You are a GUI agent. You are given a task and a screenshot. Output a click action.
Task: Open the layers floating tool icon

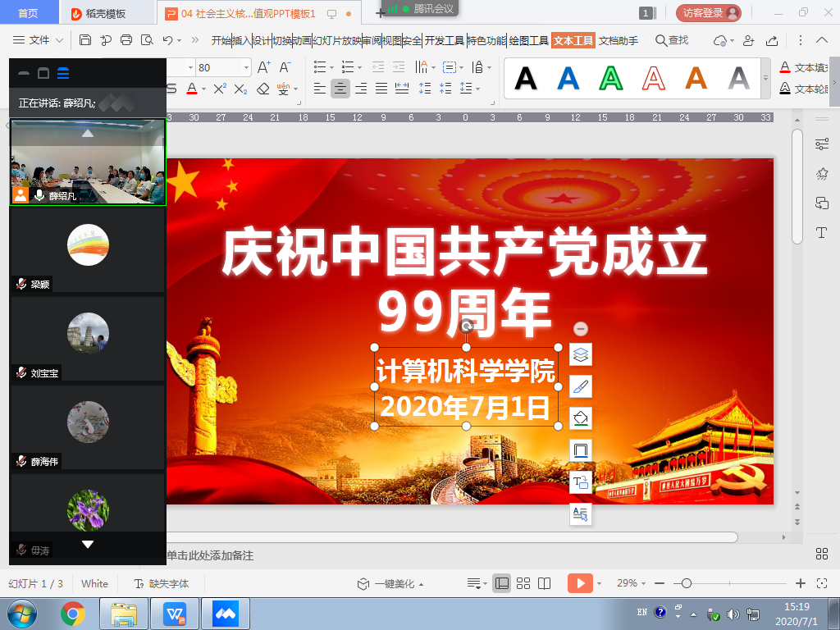pyautogui.click(x=581, y=355)
